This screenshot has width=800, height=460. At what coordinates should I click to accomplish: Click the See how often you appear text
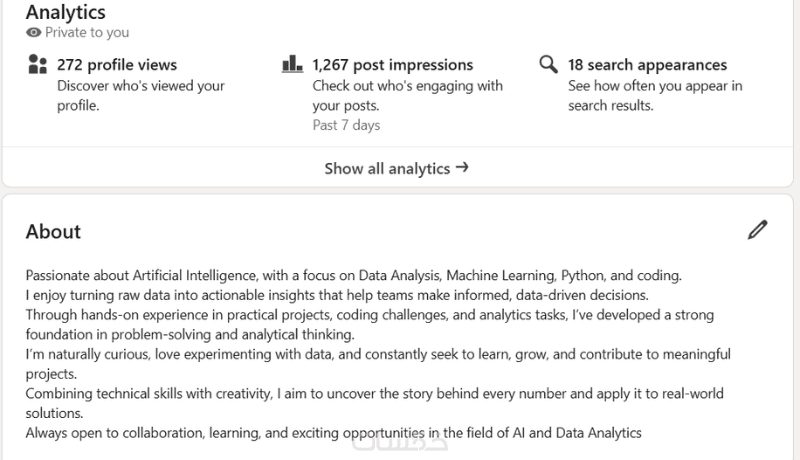click(x=655, y=95)
